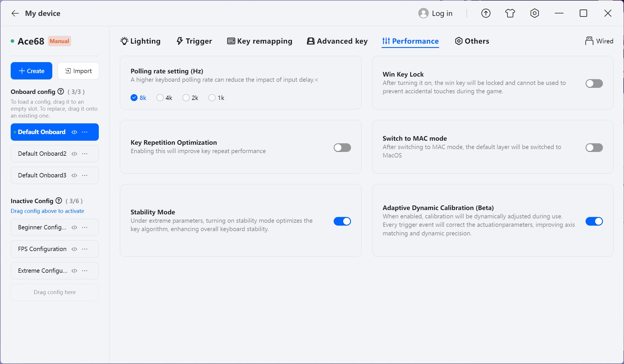Open the more options menu for Beginner Config
Image resolution: width=624 pixels, height=364 pixels.
pyautogui.click(x=85, y=227)
